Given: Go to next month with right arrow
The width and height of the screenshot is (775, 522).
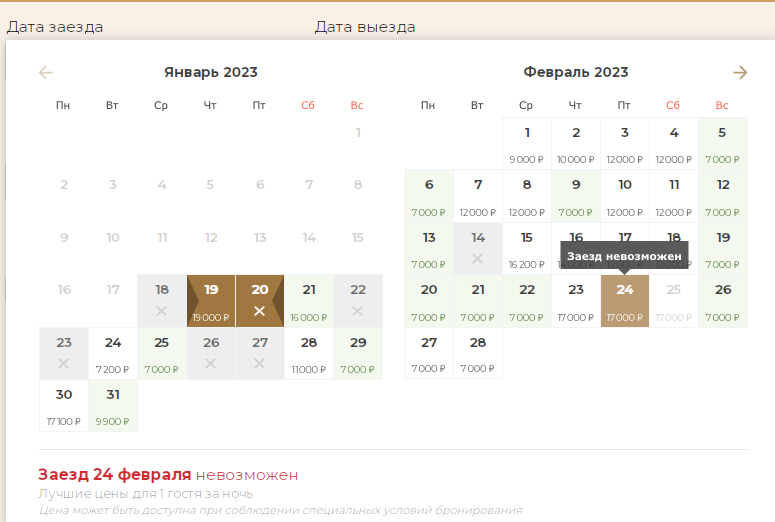Looking at the screenshot, I should point(740,72).
